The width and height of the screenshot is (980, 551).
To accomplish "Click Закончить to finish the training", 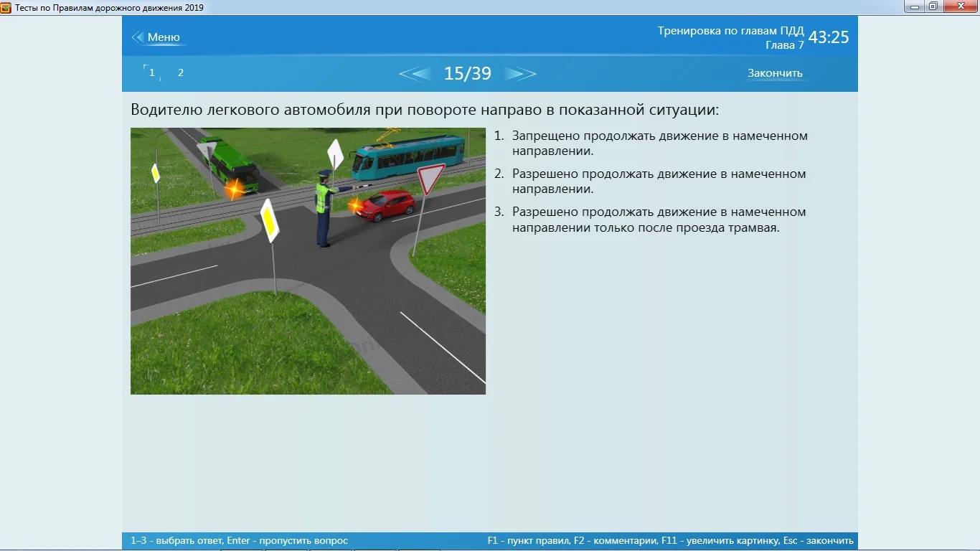I will [x=774, y=72].
